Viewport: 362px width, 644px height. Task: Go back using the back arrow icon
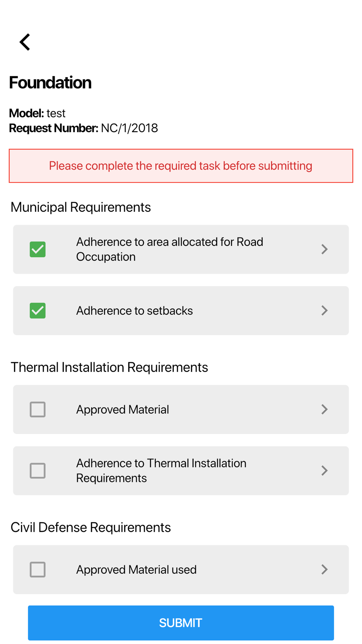[25, 42]
